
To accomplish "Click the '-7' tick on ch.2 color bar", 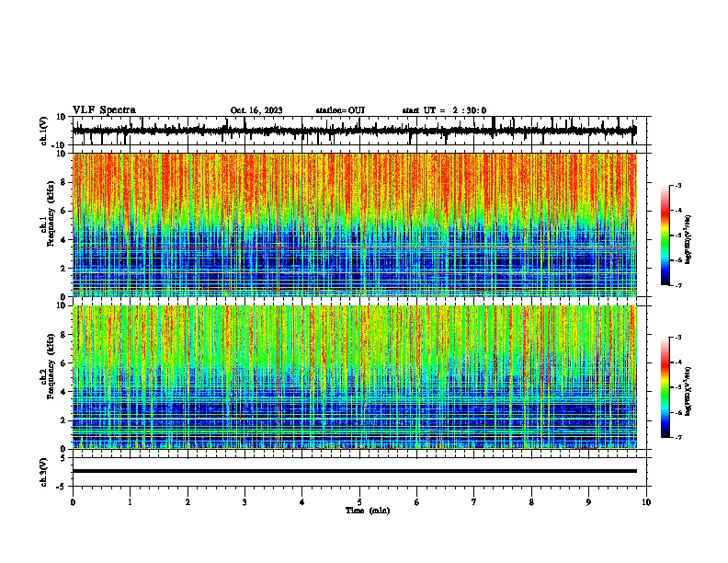I will pos(677,438).
